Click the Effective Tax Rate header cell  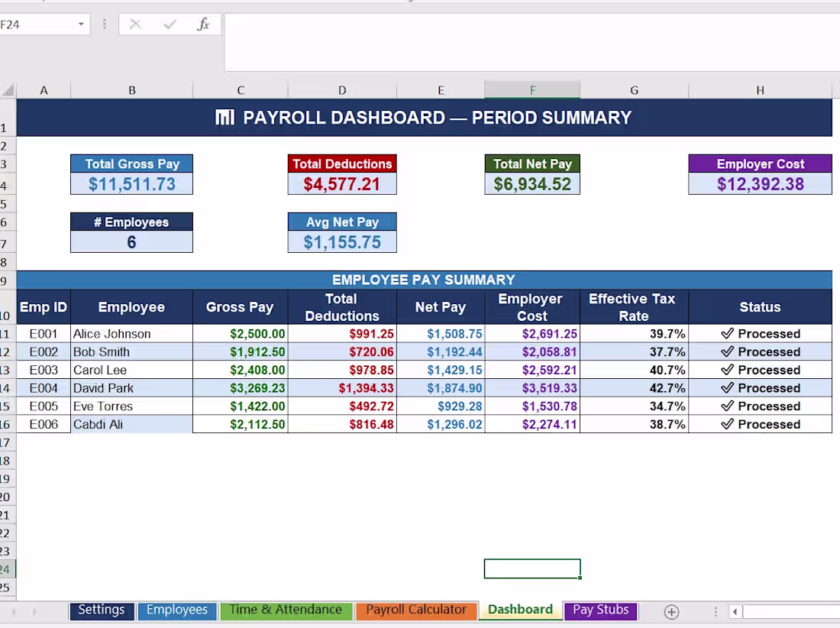tap(634, 307)
